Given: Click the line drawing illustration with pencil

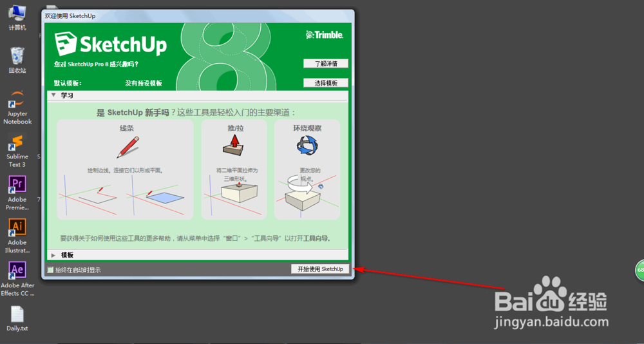Looking at the screenshot, I should point(88,195).
